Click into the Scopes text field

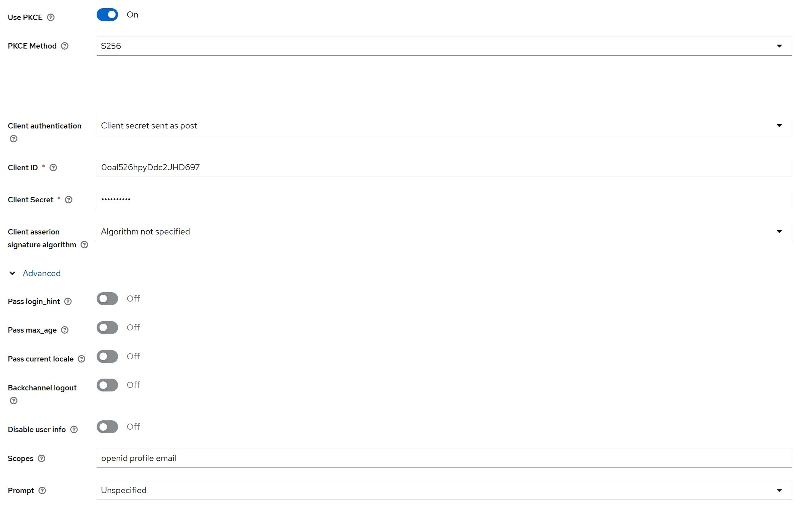click(444, 458)
